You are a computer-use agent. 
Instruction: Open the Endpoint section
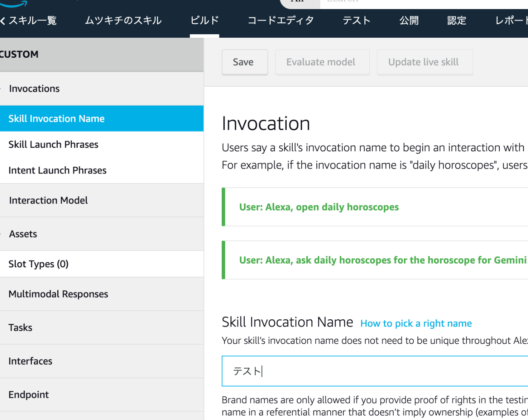click(102, 395)
